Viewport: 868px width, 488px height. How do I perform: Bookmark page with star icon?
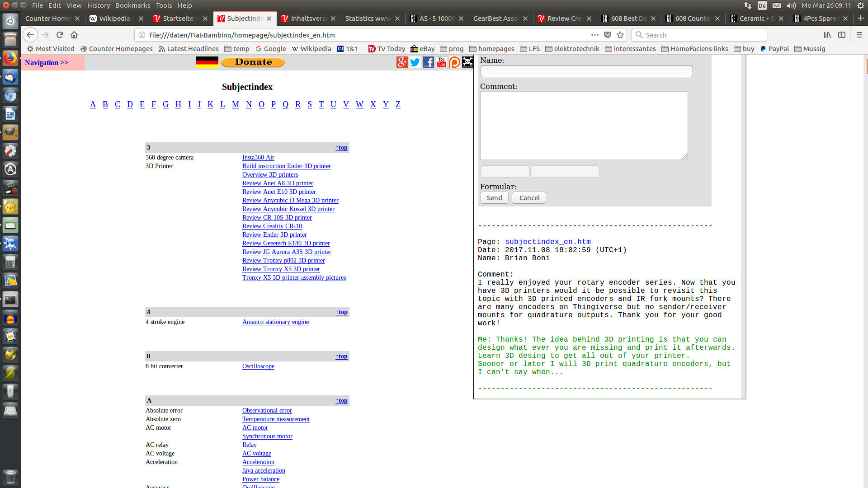pos(620,35)
